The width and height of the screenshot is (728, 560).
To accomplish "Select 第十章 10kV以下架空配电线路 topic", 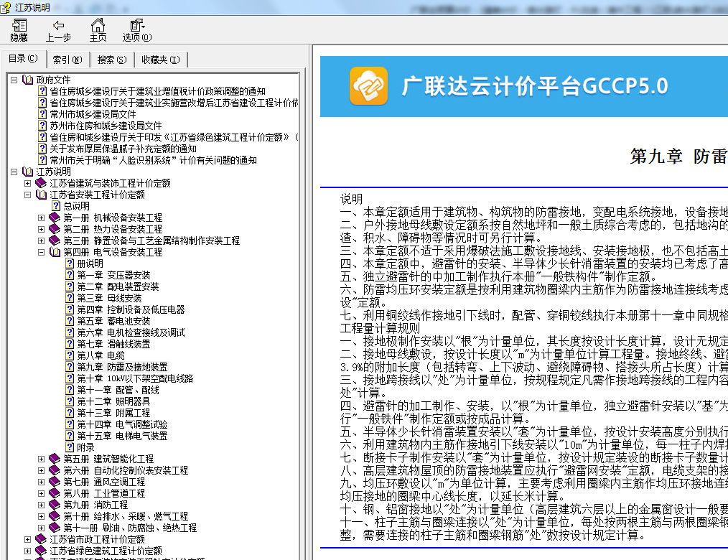I will pos(135,379).
